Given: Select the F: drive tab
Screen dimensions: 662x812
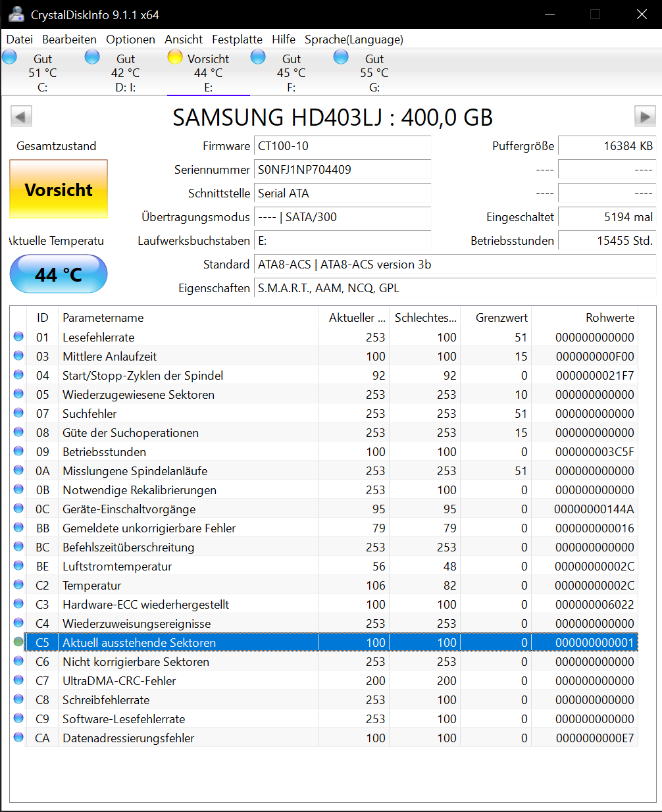Looking at the screenshot, I should pos(291,72).
